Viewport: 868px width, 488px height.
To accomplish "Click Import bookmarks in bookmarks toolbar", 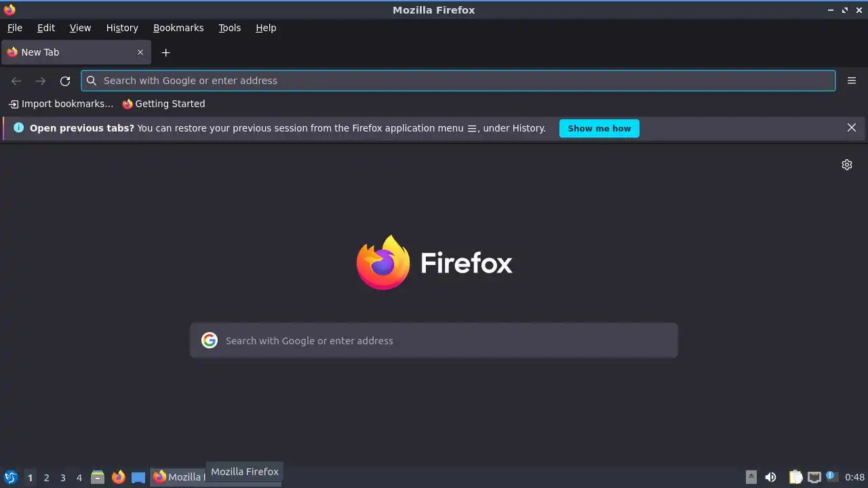I will click(x=61, y=104).
